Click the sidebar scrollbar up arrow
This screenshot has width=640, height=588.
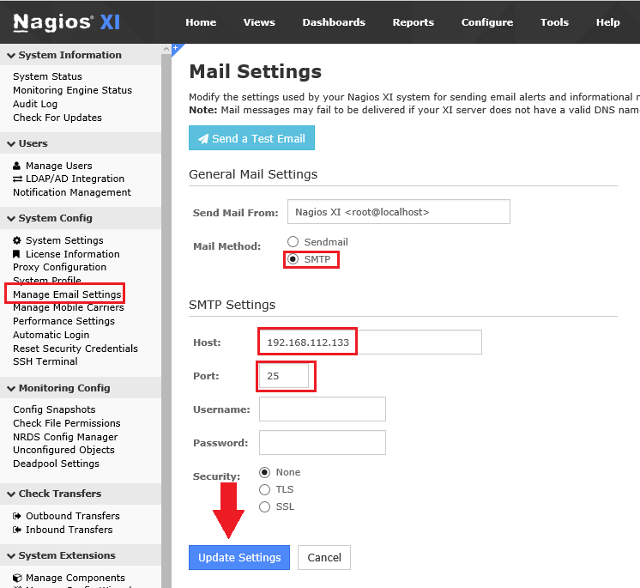click(x=166, y=49)
